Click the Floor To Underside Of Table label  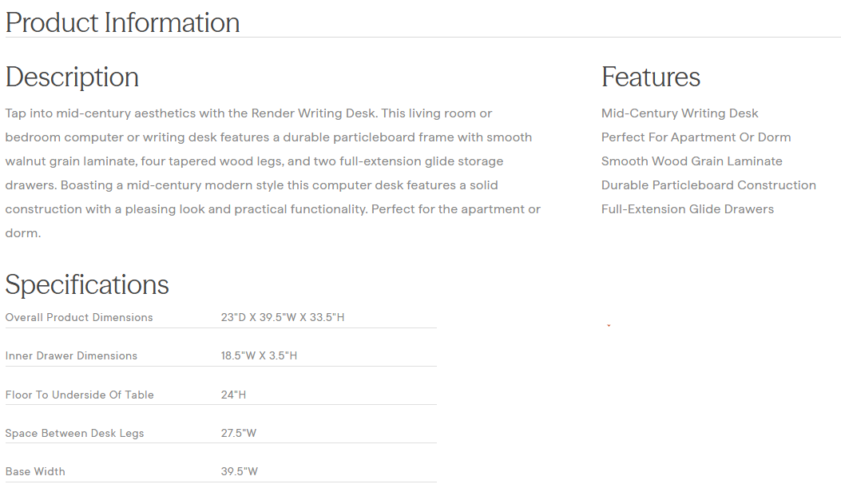[x=79, y=395]
